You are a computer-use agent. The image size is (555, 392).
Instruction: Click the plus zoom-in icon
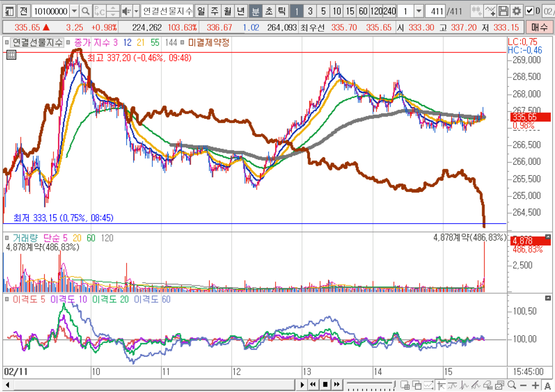(x=535, y=385)
